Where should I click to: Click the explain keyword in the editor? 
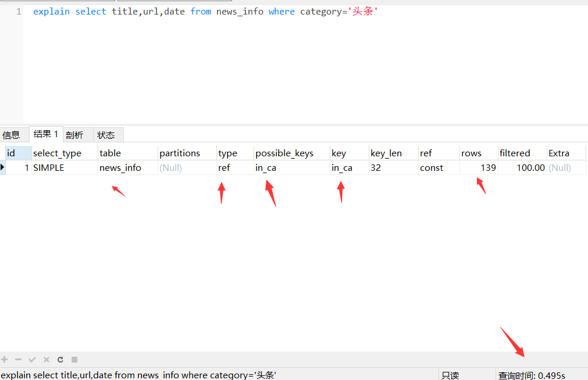(x=51, y=12)
